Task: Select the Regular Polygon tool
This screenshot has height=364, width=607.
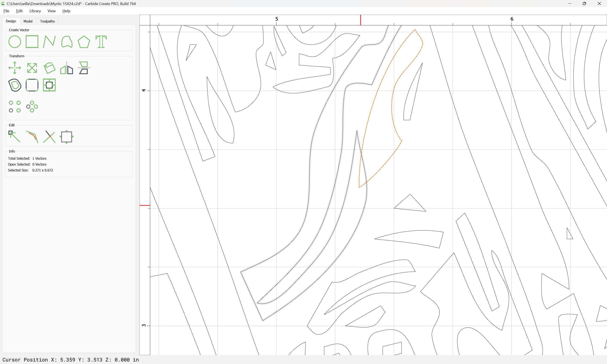Action: point(84,42)
